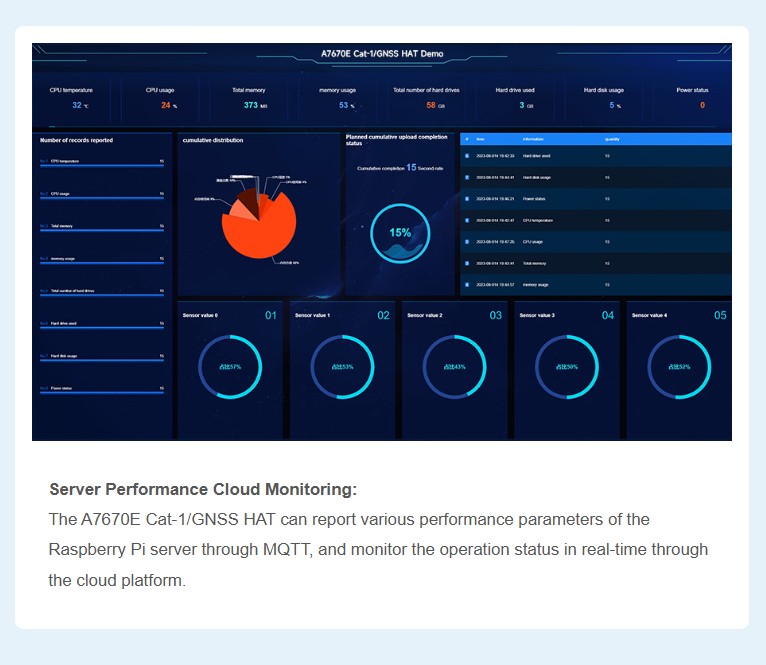Click the Total memory value 373
The image size is (766, 665).
[251, 105]
